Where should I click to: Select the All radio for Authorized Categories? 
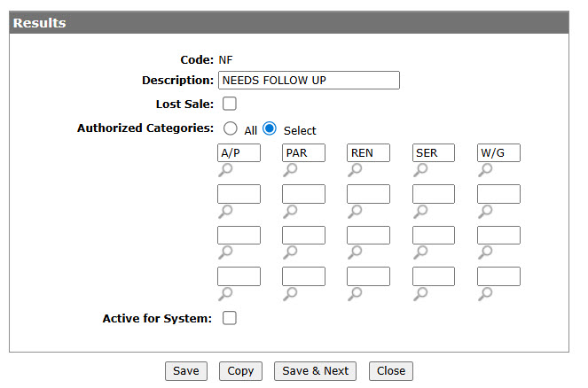coord(231,128)
